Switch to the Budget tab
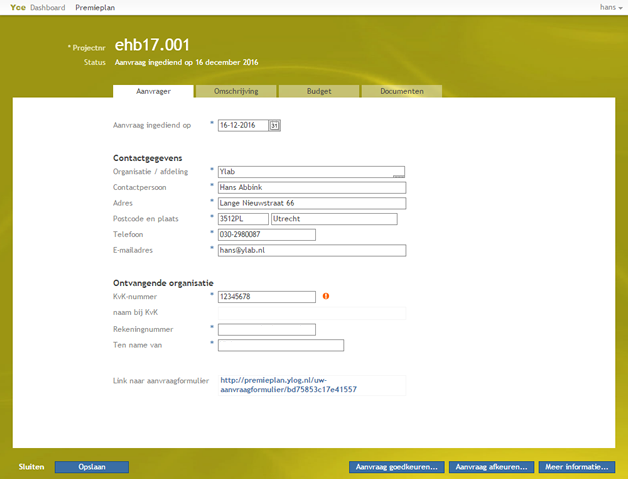This screenshot has width=628, height=479. (x=319, y=91)
